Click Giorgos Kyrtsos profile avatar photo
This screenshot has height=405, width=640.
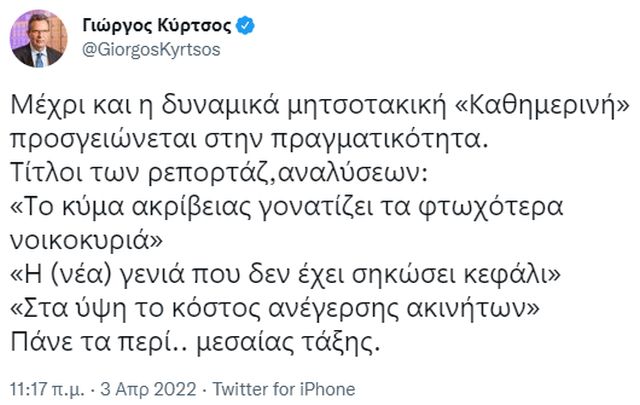pos(39,39)
